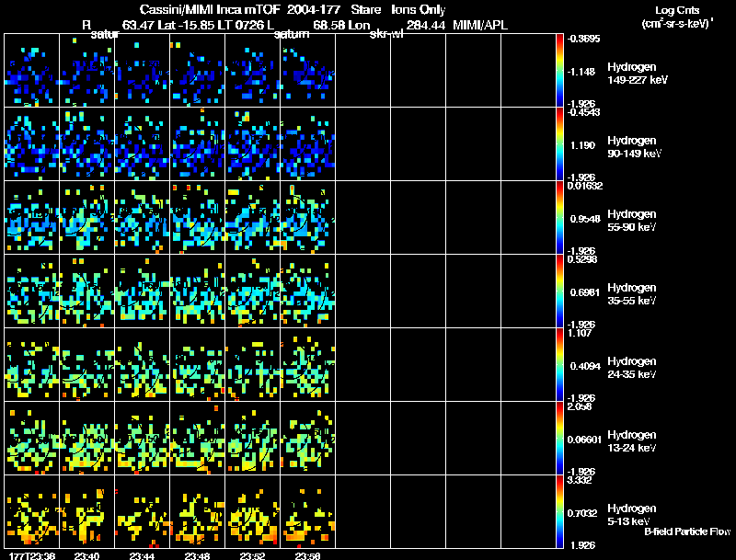Click the '23:48' time label
The height and width of the screenshot is (560, 736).
pos(197,556)
